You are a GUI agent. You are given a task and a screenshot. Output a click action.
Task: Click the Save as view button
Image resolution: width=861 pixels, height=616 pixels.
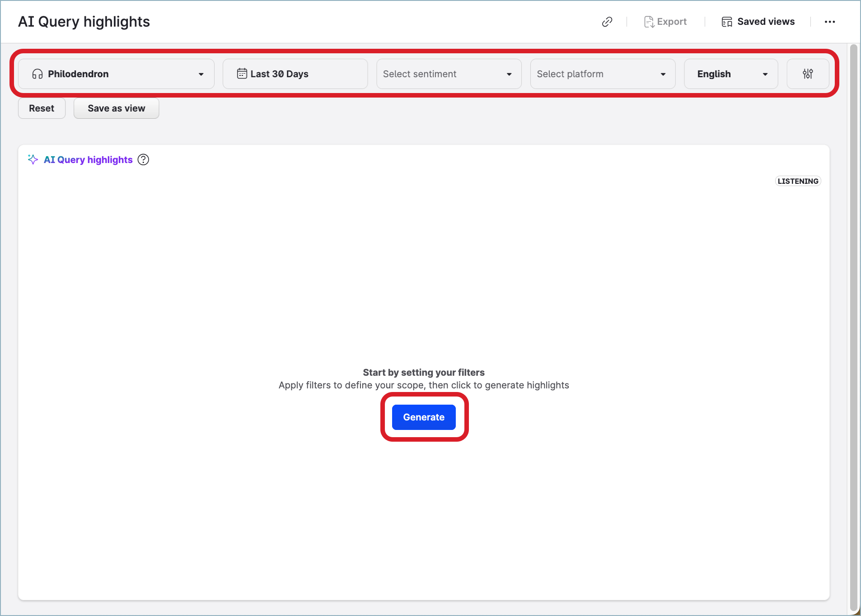(116, 108)
